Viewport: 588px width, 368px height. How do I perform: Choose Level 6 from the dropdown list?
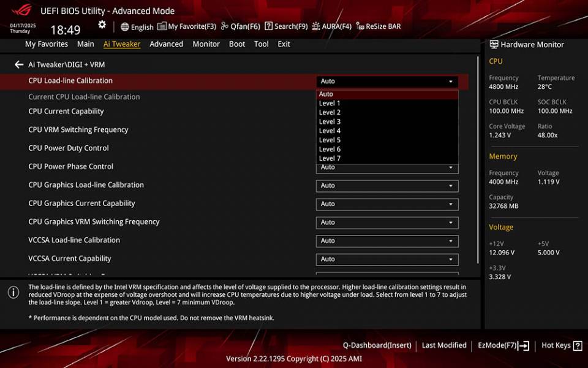coord(387,149)
